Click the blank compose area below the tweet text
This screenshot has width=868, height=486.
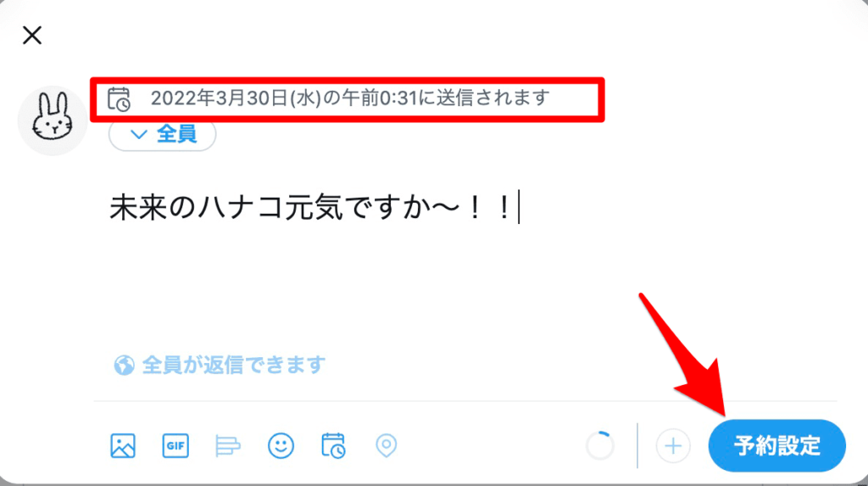point(465,282)
